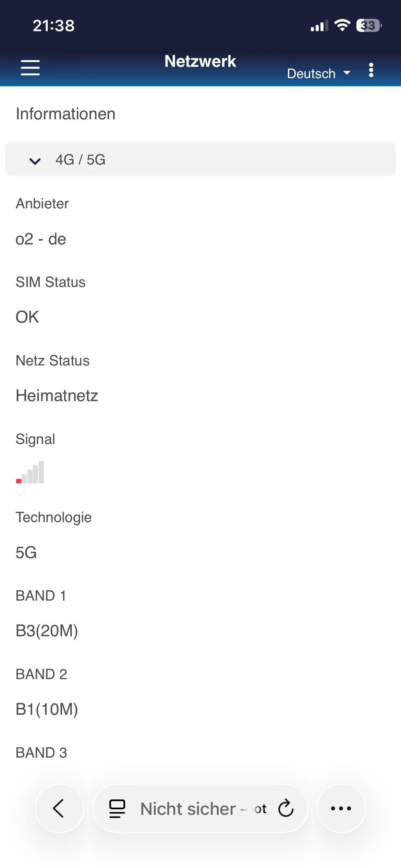Tap the 5G Technologie value

(x=26, y=553)
